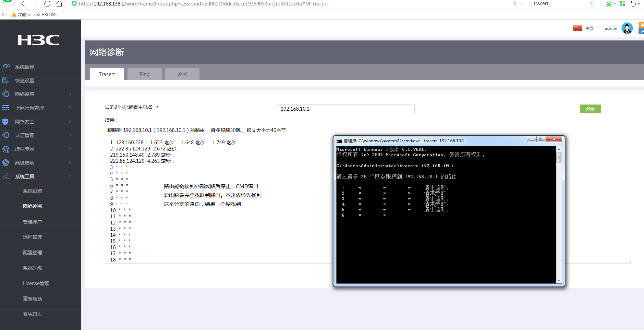The width and height of the screenshot is (644, 330).
Task: Click the H3C logo in the sidebar
Action: (38, 40)
